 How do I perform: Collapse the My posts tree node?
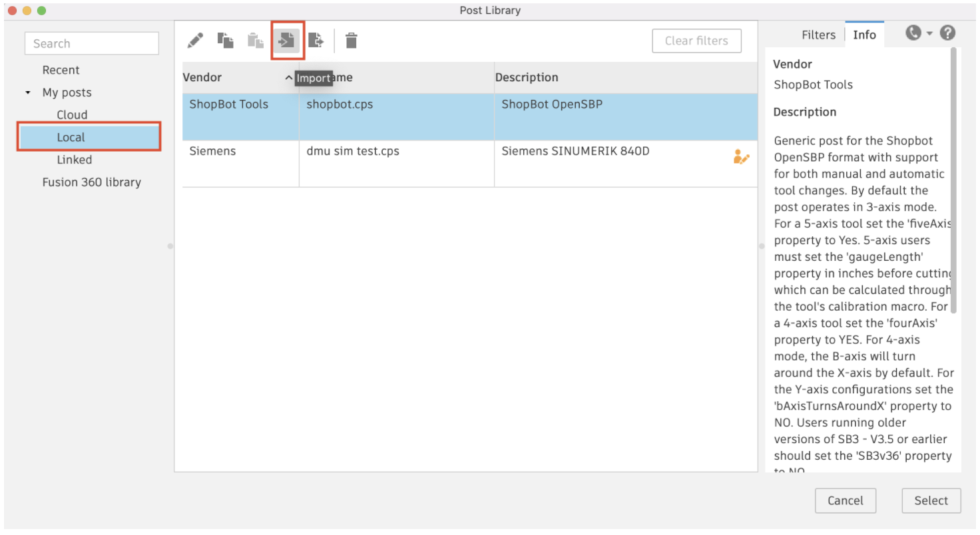[x=28, y=92]
